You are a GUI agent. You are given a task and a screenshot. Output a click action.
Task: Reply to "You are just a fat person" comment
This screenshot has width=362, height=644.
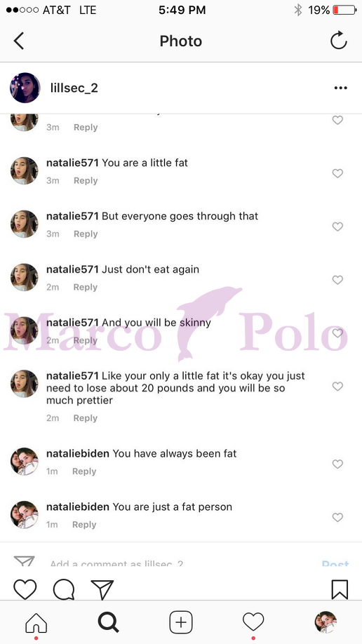tap(84, 525)
